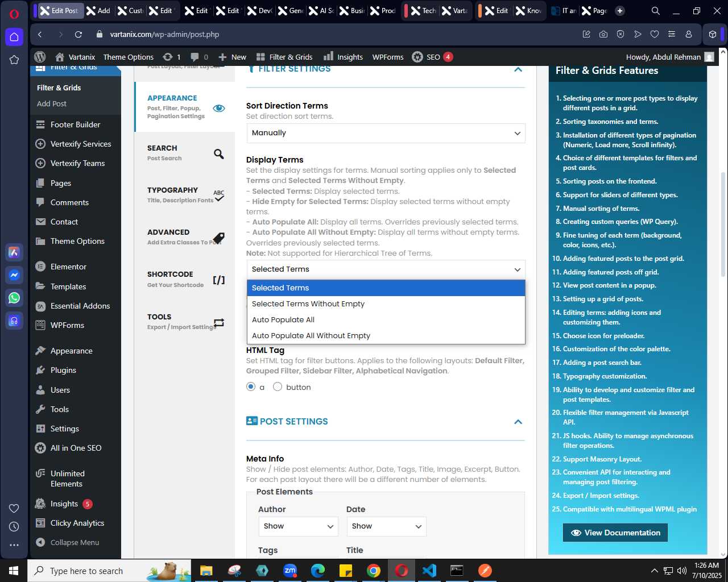Open new browser tab plus button
The width and height of the screenshot is (728, 582).
pyautogui.click(x=620, y=11)
